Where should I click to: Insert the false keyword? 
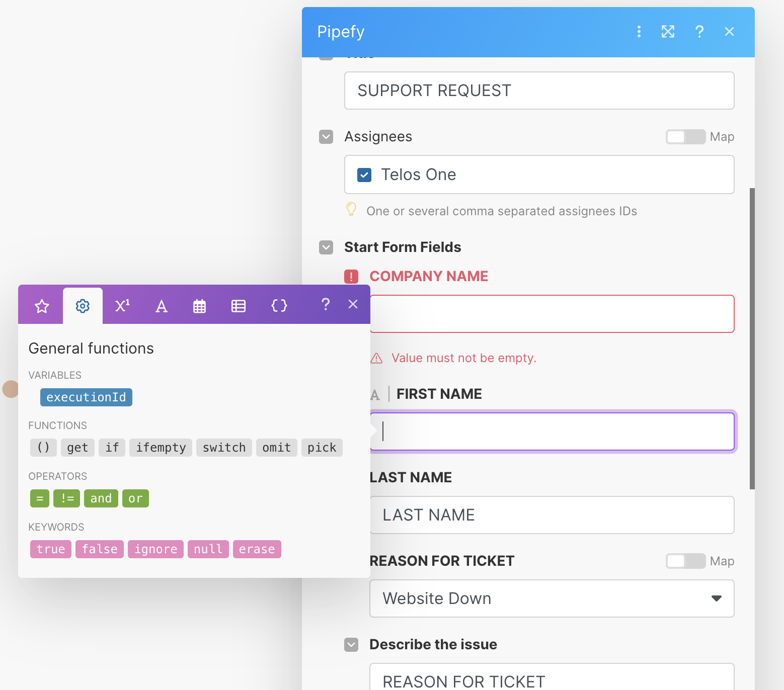[100, 549]
